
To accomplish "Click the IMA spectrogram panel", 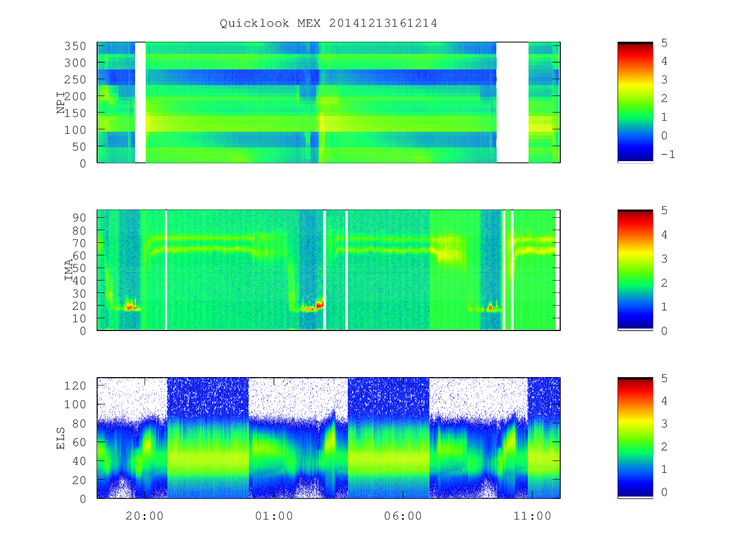I will (329, 270).
